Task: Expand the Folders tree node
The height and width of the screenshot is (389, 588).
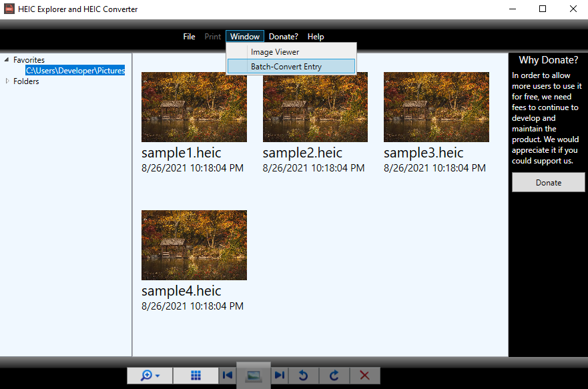Action: tap(7, 81)
